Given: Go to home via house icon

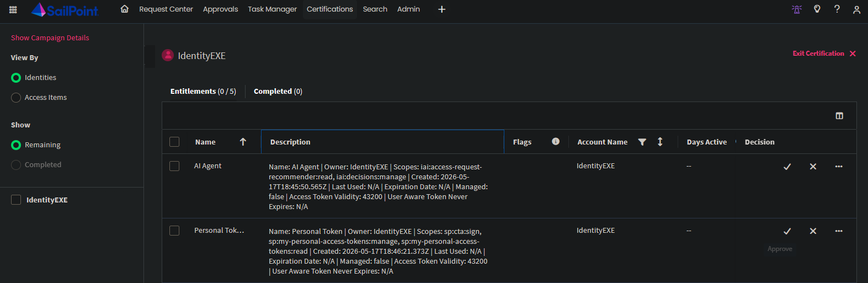Looking at the screenshot, I should [x=125, y=9].
